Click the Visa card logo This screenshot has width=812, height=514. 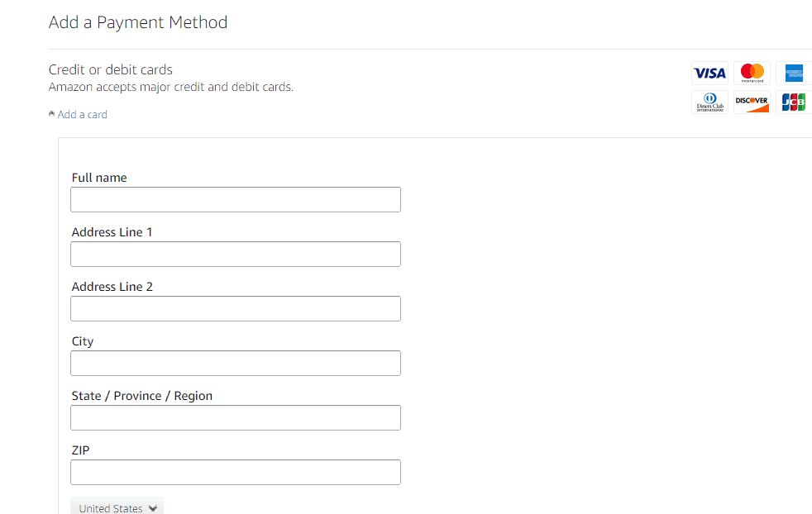click(709, 74)
